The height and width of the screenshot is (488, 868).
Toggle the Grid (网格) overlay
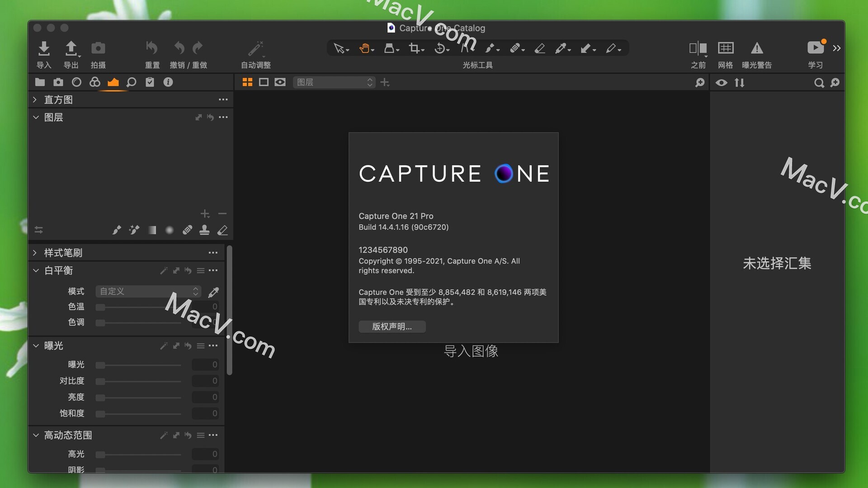click(726, 48)
